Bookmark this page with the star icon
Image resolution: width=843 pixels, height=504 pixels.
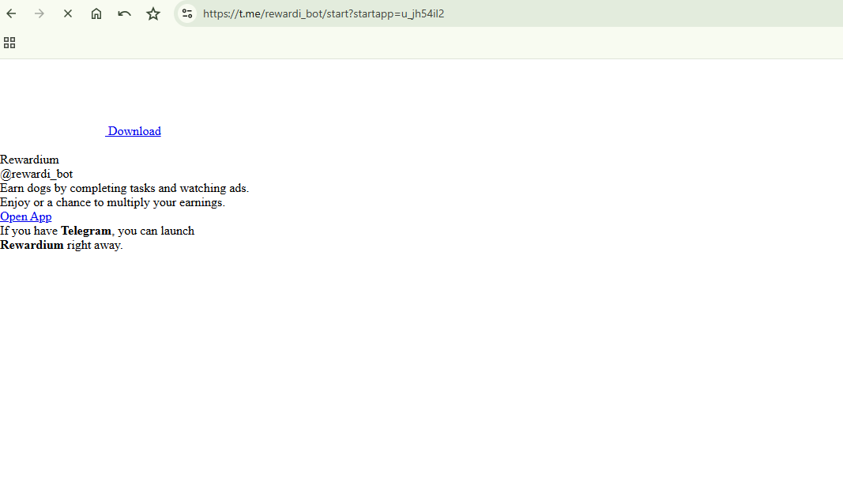(x=153, y=13)
